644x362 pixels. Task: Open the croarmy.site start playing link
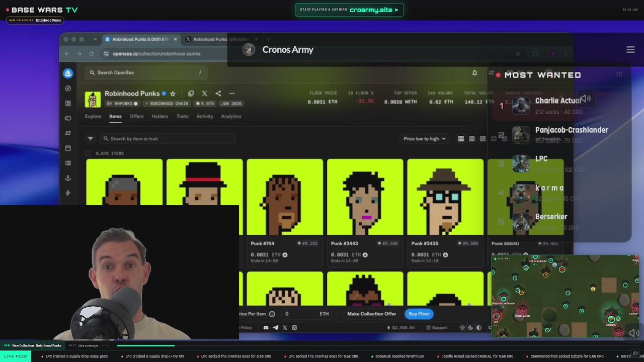pyautogui.click(x=349, y=10)
